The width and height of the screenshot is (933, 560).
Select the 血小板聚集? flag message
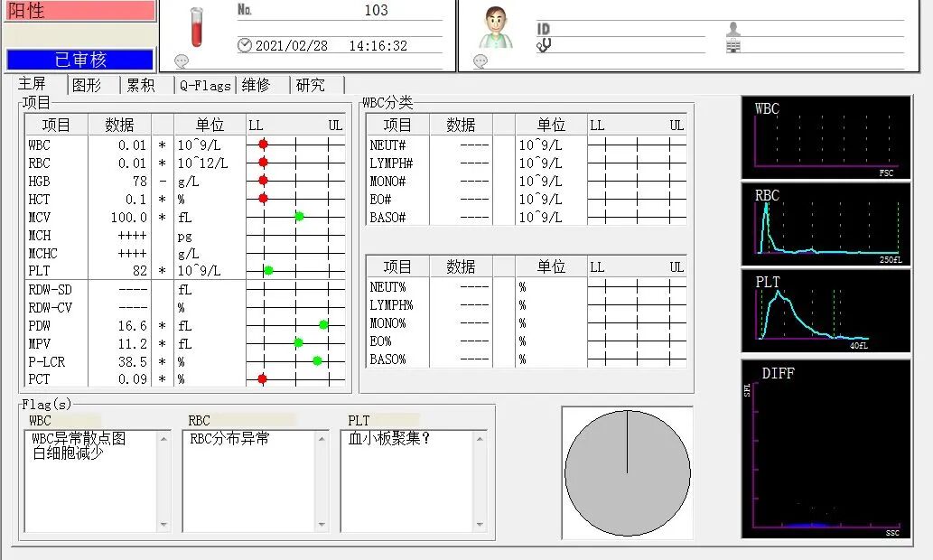point(389,439)
